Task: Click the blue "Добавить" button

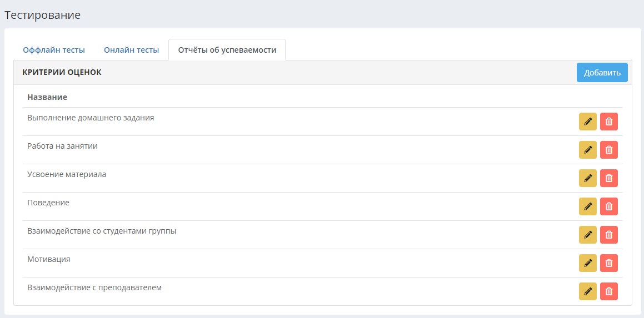Action: [x=602, y=73]
